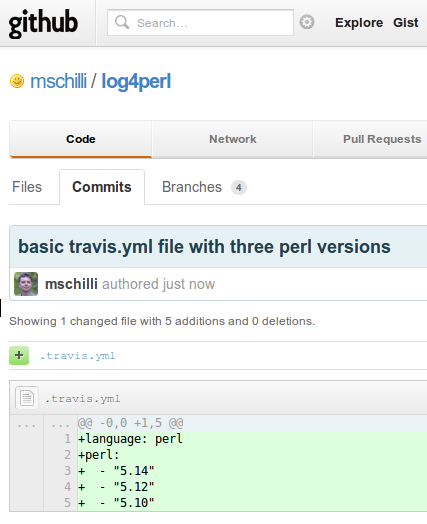Open the log4perl repository link
This screenshot has height=524, width=427.
click(x=136, y=82)
